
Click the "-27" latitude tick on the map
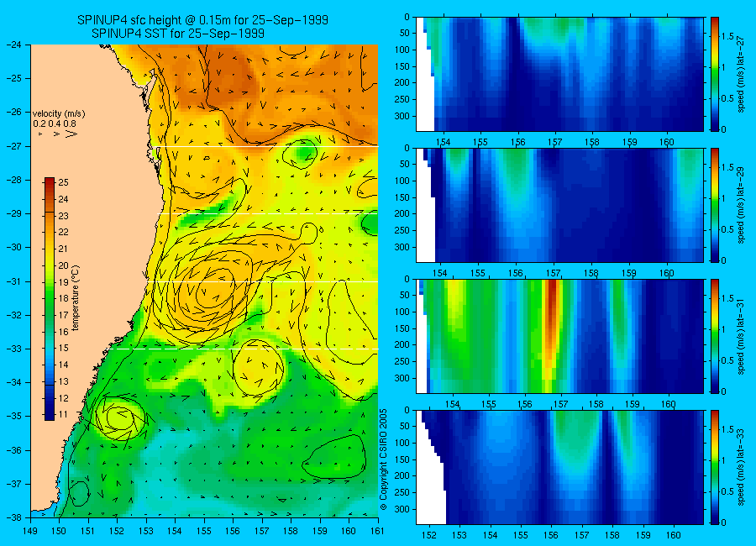14,146
